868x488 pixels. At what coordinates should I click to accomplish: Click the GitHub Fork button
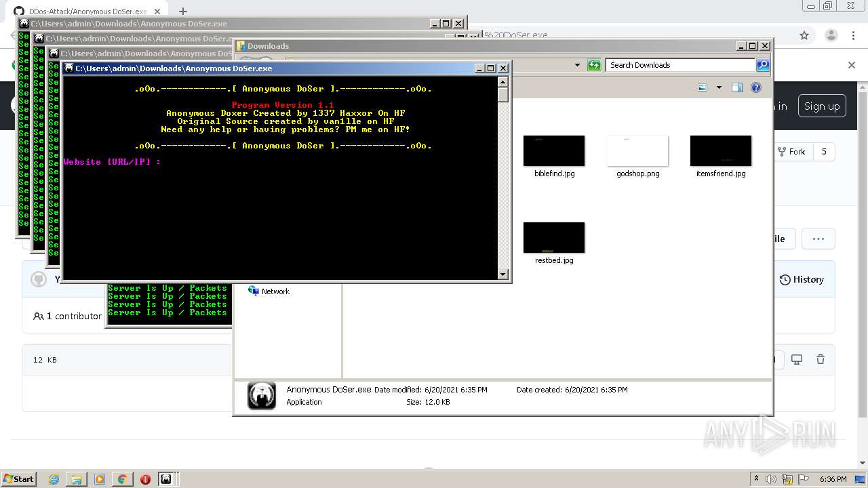792,152
